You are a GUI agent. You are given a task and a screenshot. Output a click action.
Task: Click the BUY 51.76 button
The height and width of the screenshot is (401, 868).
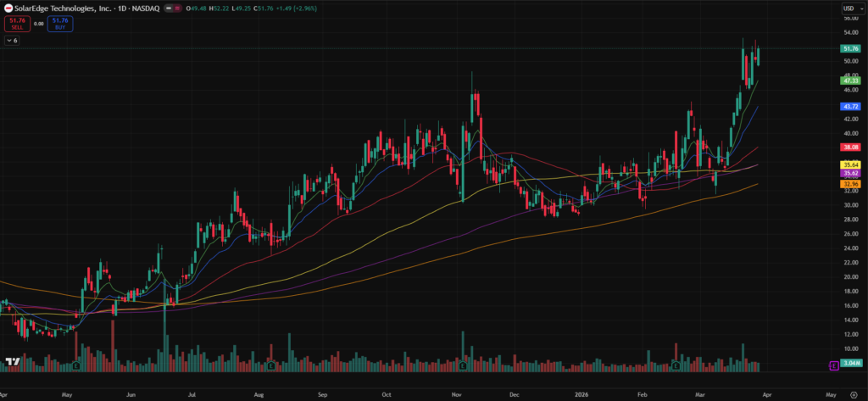(x=60, y=24)
